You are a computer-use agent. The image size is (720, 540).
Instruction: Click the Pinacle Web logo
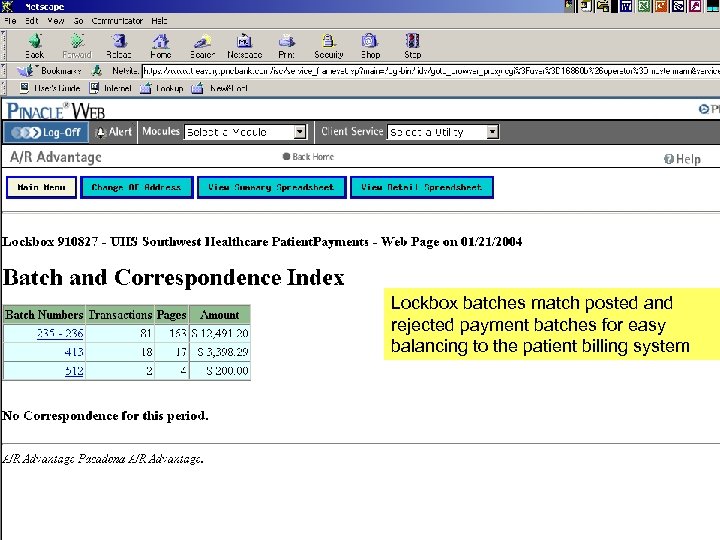[56, 111]
